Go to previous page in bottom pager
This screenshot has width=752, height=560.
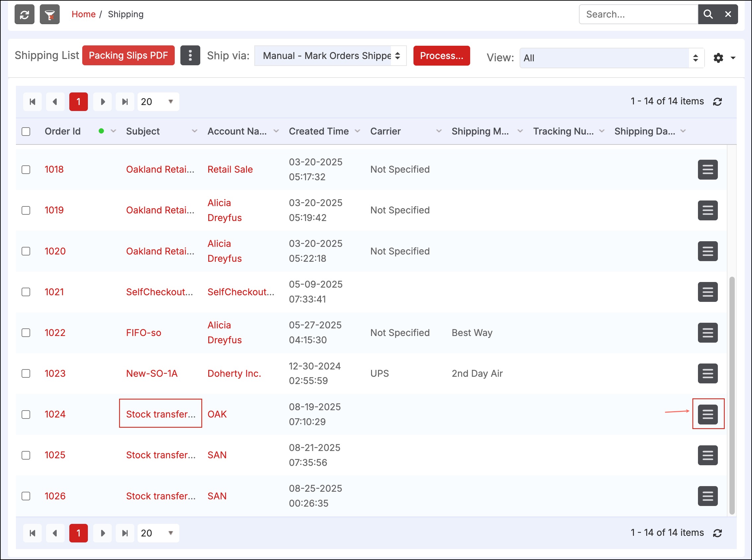pyautogui.click(x=55, y=533)
